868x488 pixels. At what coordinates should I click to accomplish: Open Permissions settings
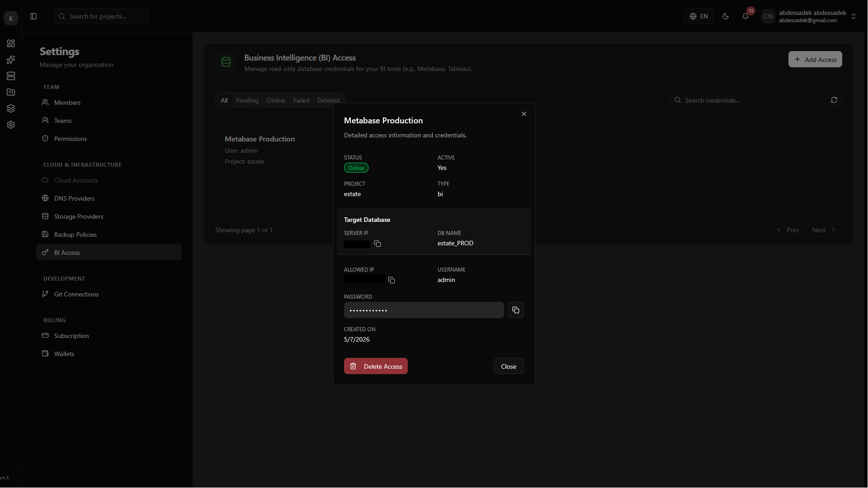[x=109, y=139]
